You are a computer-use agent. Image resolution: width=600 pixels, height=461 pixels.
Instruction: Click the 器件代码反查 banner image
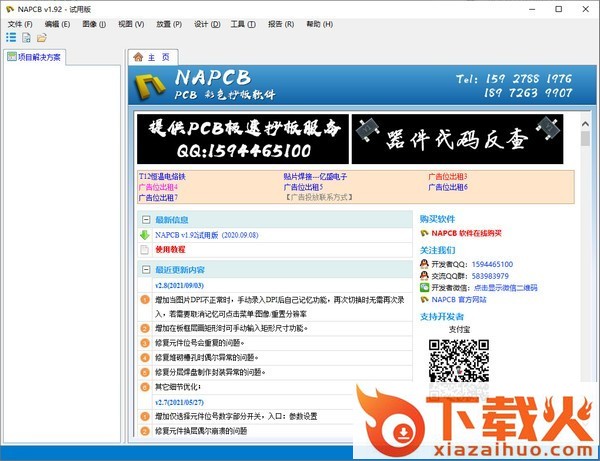(457, 139)
